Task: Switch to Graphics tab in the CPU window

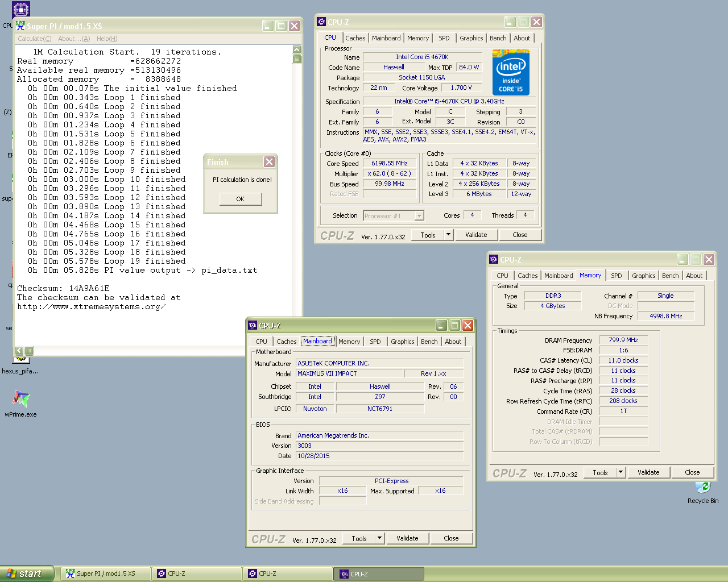Action: [x=471, y=38]
